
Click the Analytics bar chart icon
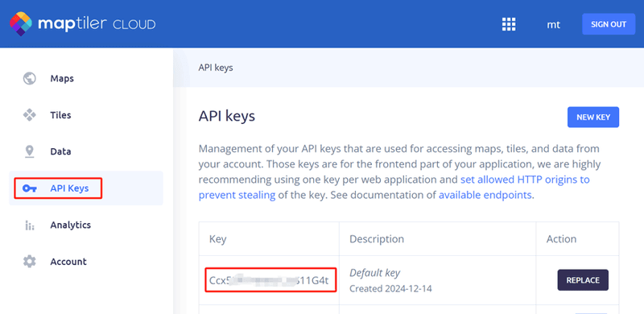tap(30, 225)
